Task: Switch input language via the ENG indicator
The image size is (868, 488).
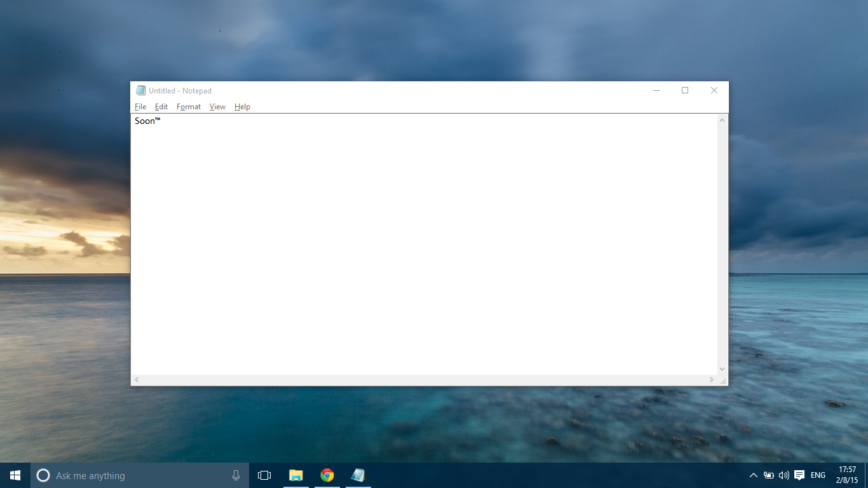Action: click(x=817, y=475)
